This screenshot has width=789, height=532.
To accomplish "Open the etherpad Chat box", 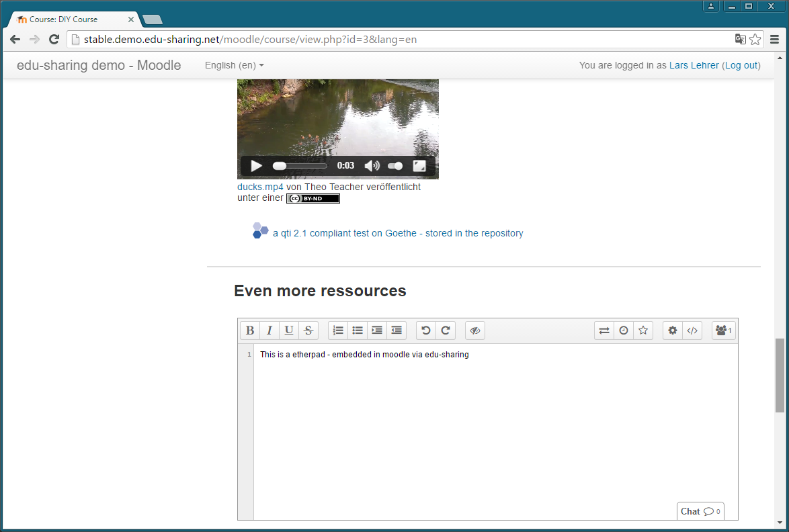I will click(700, 511).
